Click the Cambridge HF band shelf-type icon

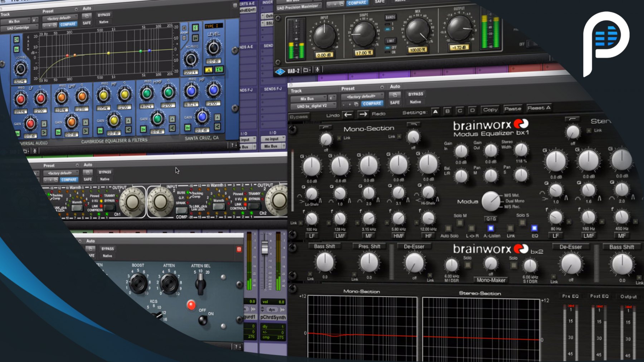tap(217, 126)
